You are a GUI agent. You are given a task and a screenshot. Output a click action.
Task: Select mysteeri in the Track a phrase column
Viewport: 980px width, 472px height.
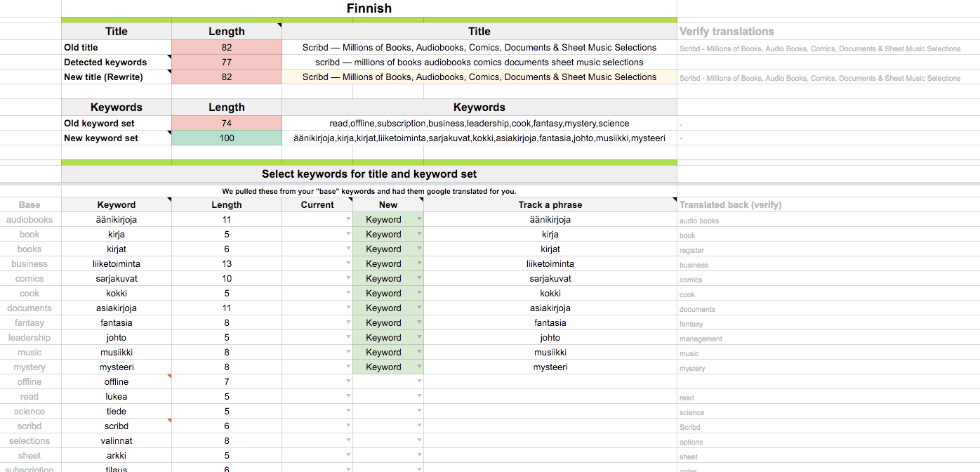coord(550,367)
